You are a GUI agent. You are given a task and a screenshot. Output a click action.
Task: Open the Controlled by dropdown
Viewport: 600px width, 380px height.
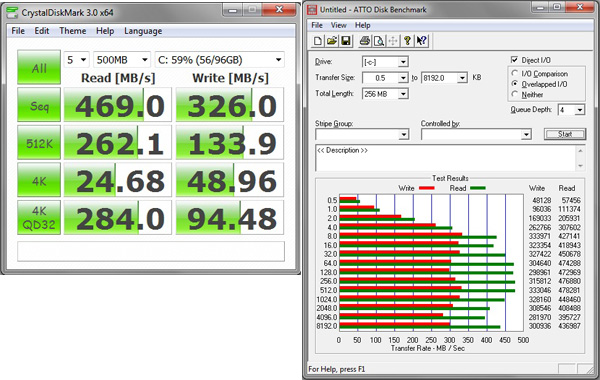[476, 134]
